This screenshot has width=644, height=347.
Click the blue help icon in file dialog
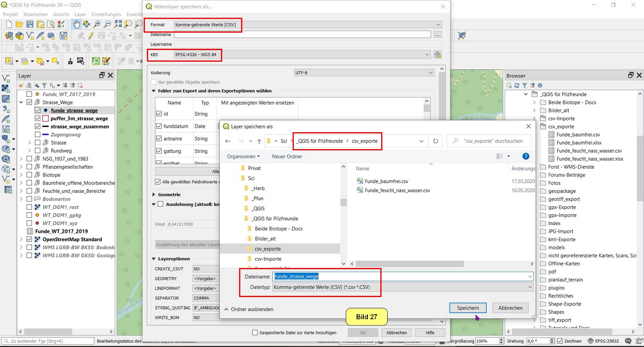click(525, 156)
